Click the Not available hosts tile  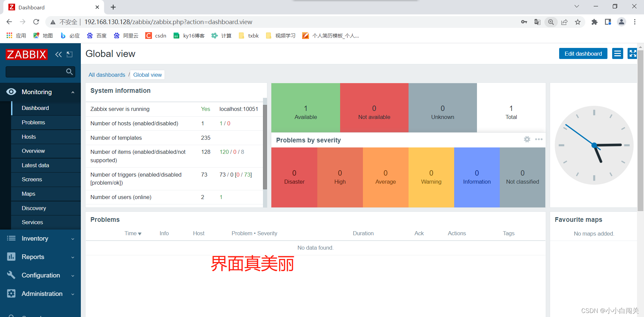[374, 108]
